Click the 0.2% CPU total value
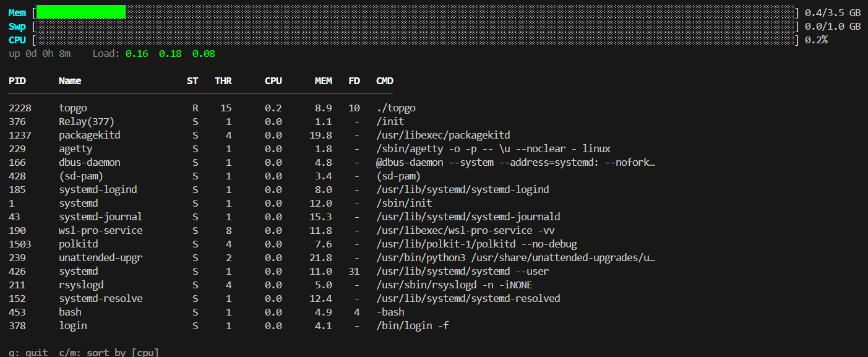Viewport: 868px width, 357px height. click(x=816, y=40)
